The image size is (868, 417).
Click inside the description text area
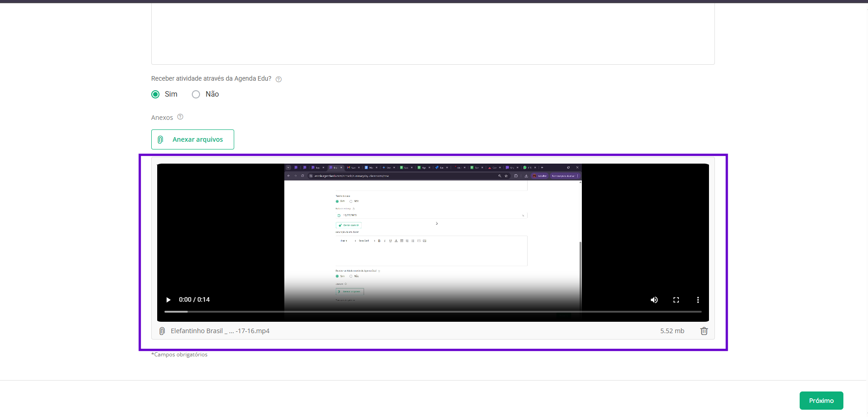(433, 33)
